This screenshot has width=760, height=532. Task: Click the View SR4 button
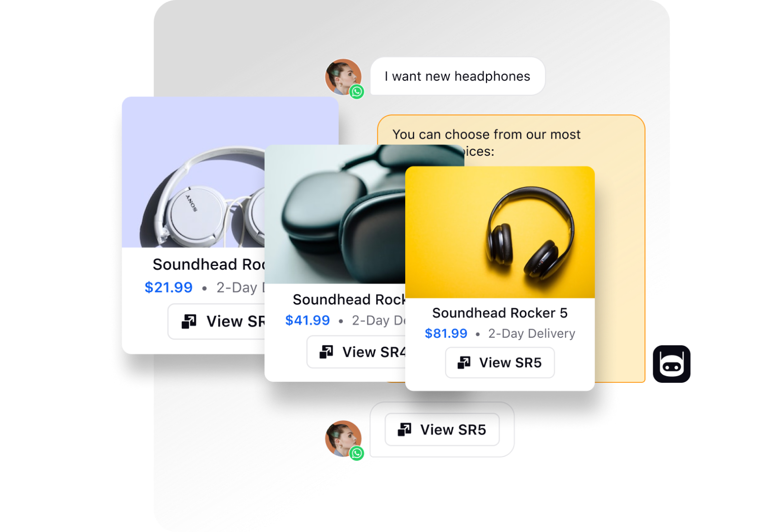pos(356,352)
